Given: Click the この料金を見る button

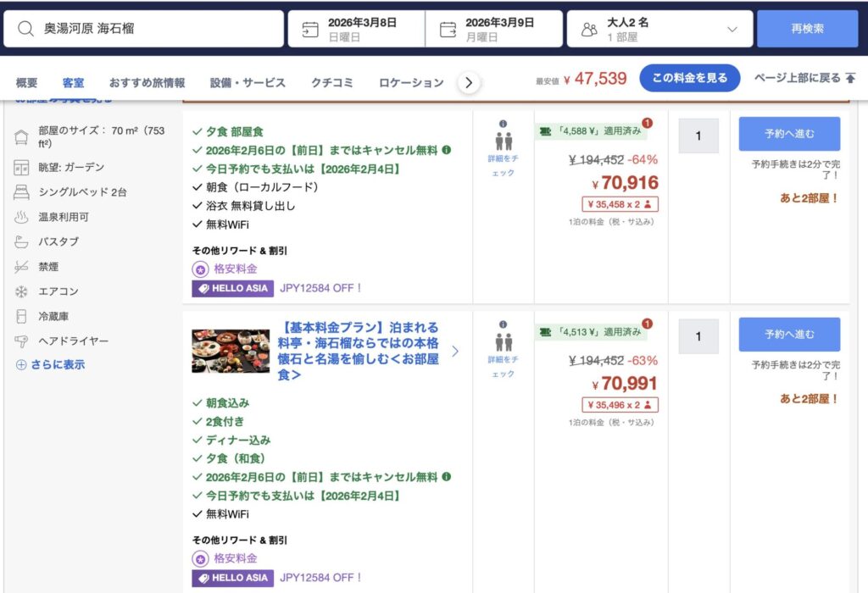Looking at the screenshot, I should [689, 78].
